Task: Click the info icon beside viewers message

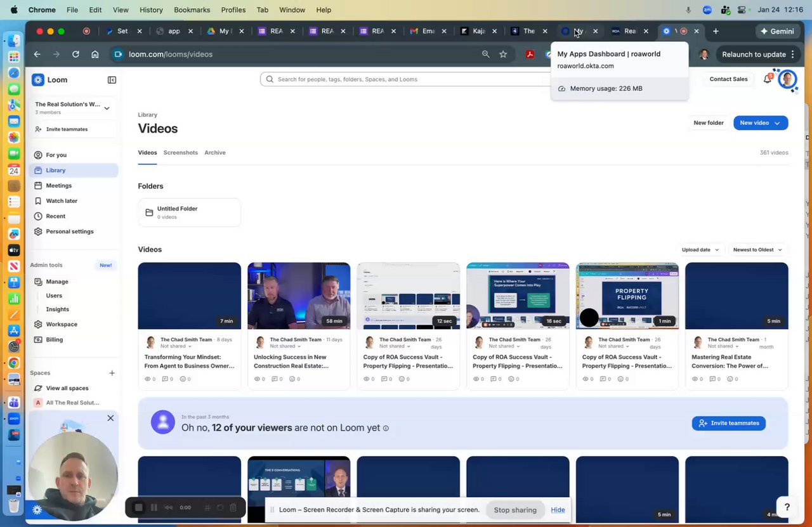Action: pos(386,428)
